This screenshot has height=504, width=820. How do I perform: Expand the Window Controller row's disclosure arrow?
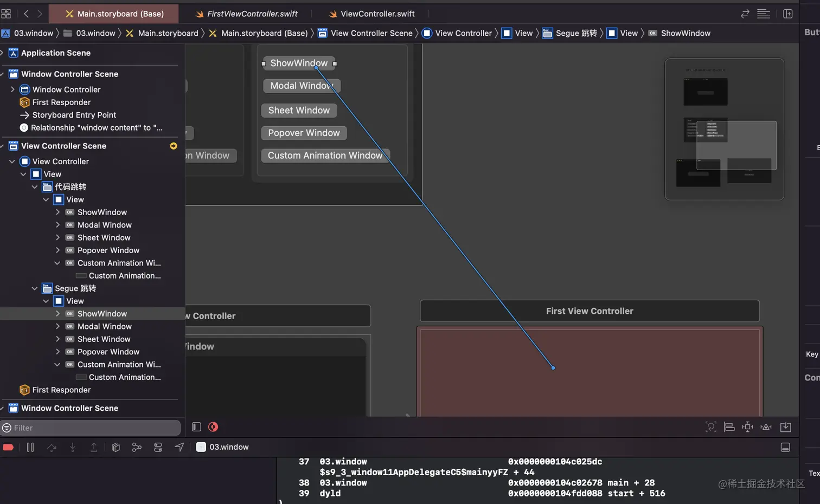[x=12, y=89]
